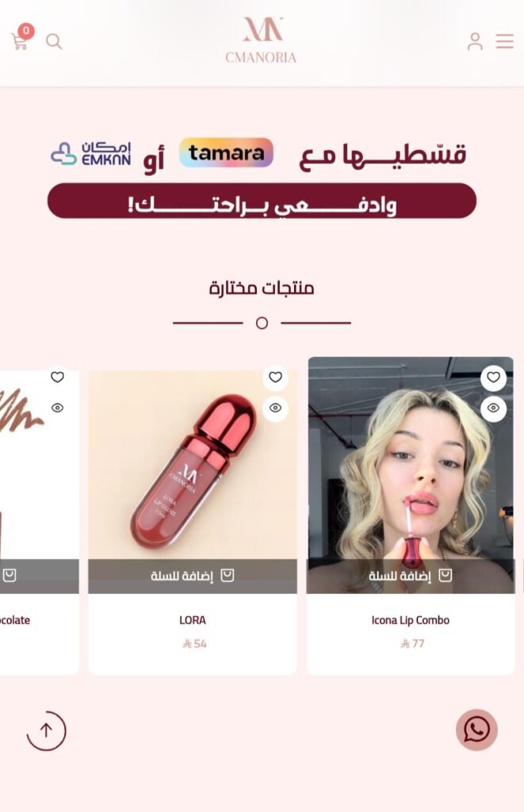524x812 pixels.
Task: Favorite the LORA lip gloss
Action: [x=275, y=377]
